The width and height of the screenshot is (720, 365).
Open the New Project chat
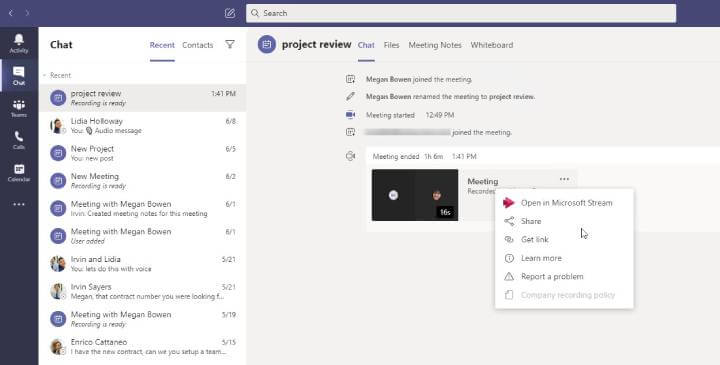point(142,153)
